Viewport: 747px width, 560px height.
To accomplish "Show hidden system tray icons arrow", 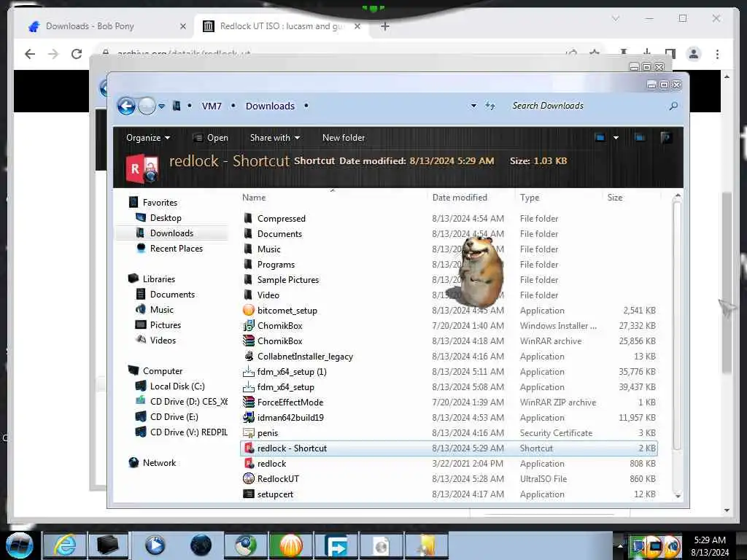I will [620, 545].
